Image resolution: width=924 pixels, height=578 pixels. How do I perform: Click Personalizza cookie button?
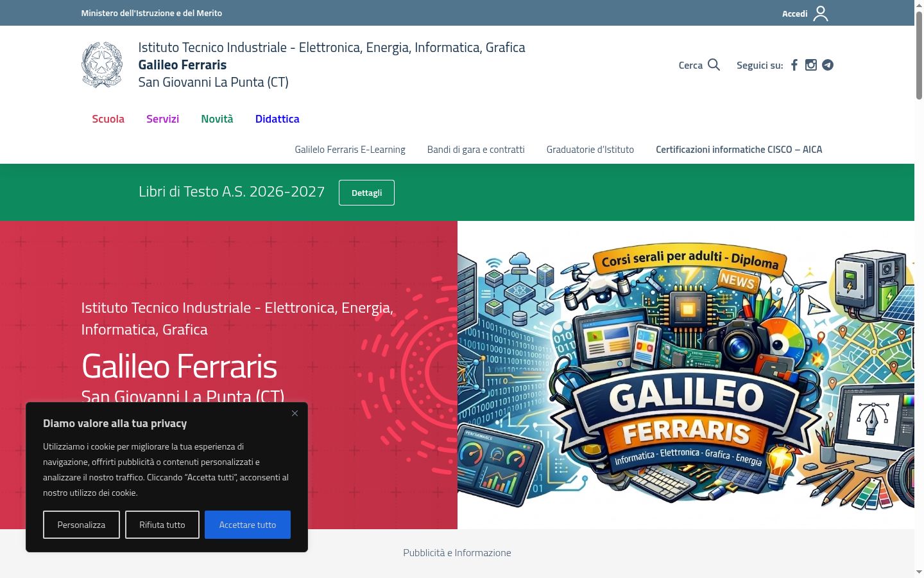pyautogui.click(x=81, y=525)
